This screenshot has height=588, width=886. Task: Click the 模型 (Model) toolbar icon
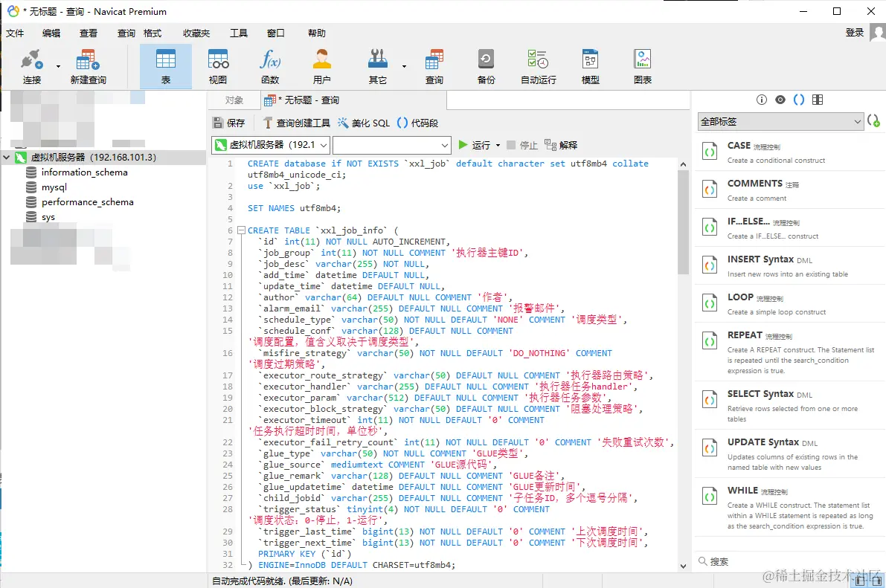click(x=591, y=67)
